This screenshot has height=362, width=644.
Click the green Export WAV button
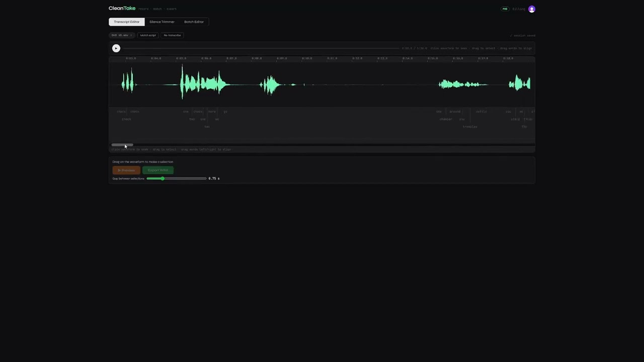pos(158,170)
